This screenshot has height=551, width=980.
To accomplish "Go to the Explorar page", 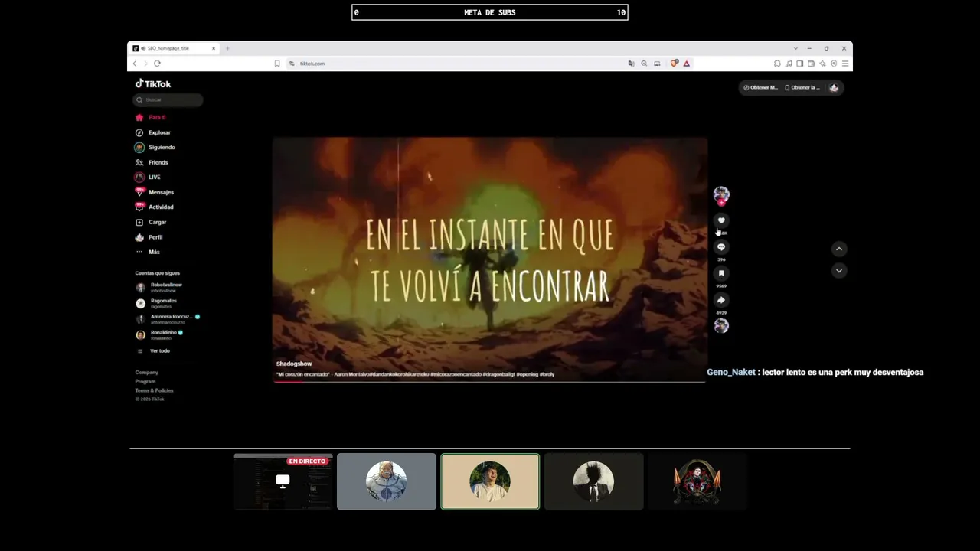I will click(153, 132).
